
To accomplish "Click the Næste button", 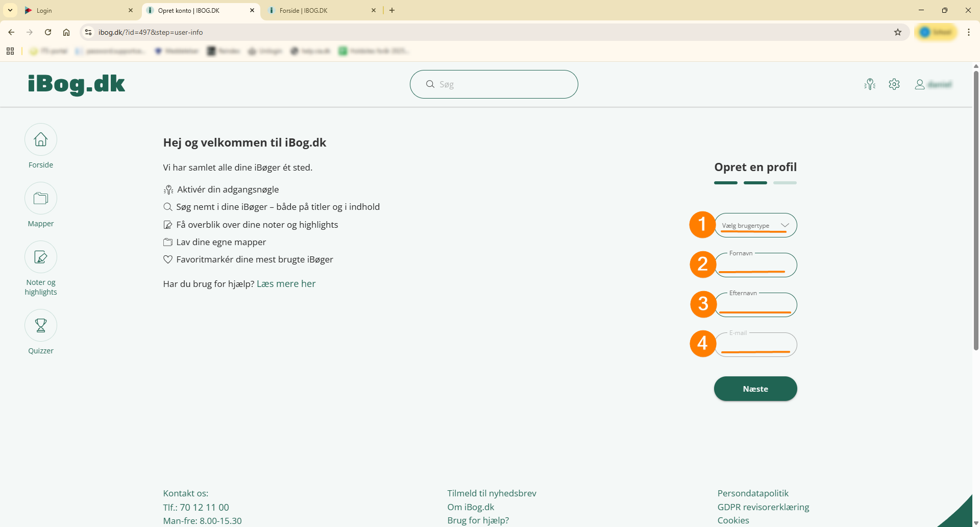I will pyautogui.click(x=755, y=389).
